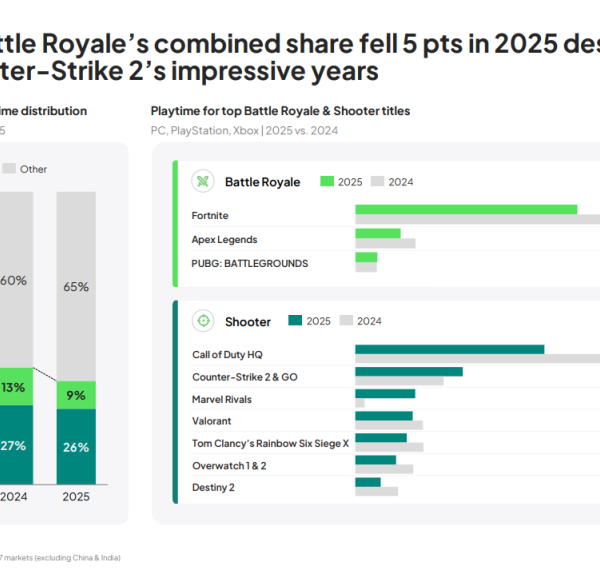Click the Call of Duty HQ label
Viewport: 600px width, 574px height.
227,355
